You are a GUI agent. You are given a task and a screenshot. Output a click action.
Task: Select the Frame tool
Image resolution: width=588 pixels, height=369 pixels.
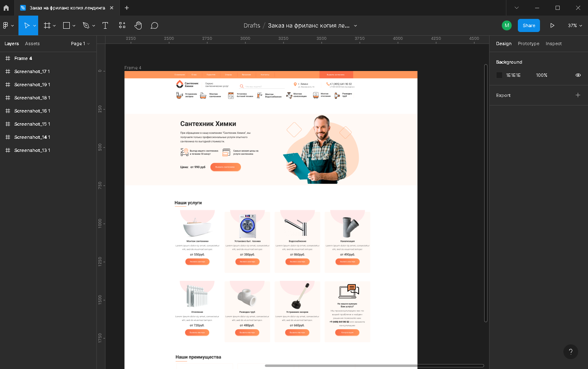pos(47,25)
